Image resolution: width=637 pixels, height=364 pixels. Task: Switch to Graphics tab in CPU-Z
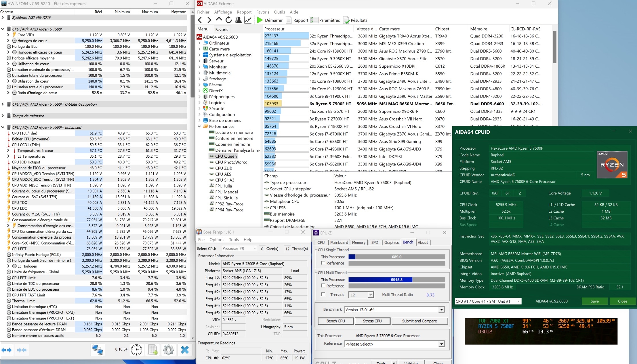pos(391,242)
